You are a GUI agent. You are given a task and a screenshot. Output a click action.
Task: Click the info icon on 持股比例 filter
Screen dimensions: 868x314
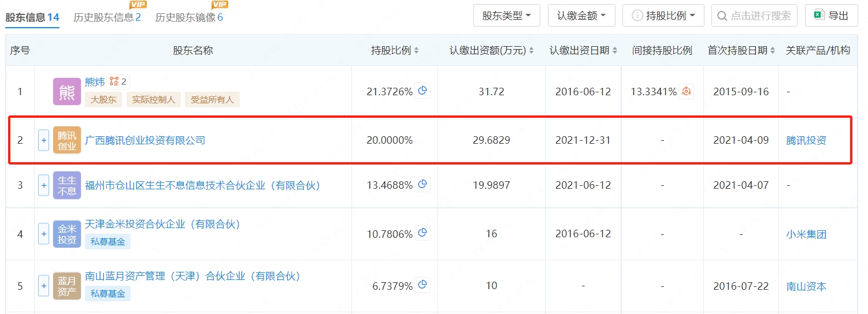pyautogui.click(x=637, y=16)
